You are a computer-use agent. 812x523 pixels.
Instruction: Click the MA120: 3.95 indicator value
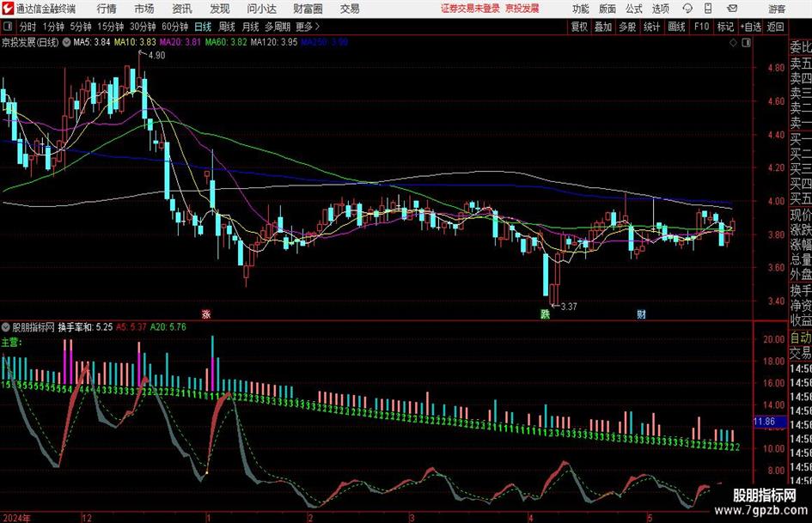(x=274, y=42)
